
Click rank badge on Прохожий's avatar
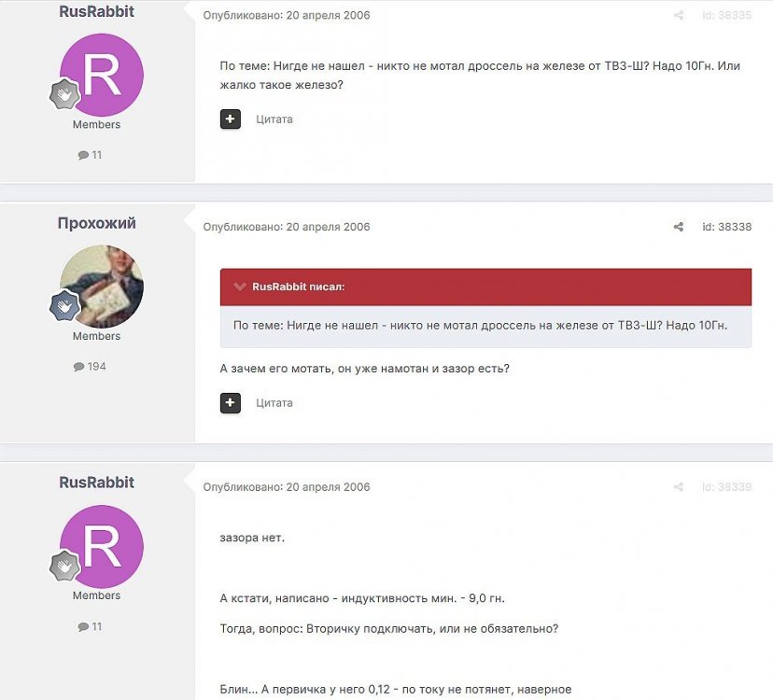point(64,305)
